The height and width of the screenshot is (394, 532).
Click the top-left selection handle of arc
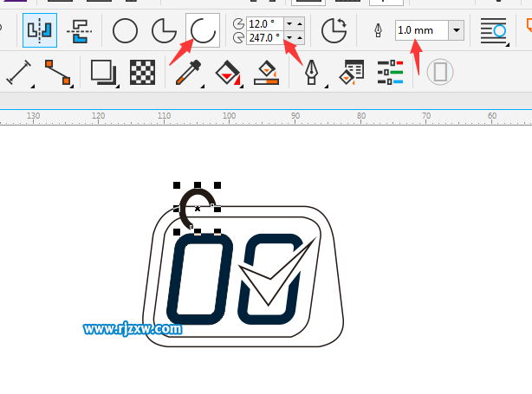click(x=177, y=185)
